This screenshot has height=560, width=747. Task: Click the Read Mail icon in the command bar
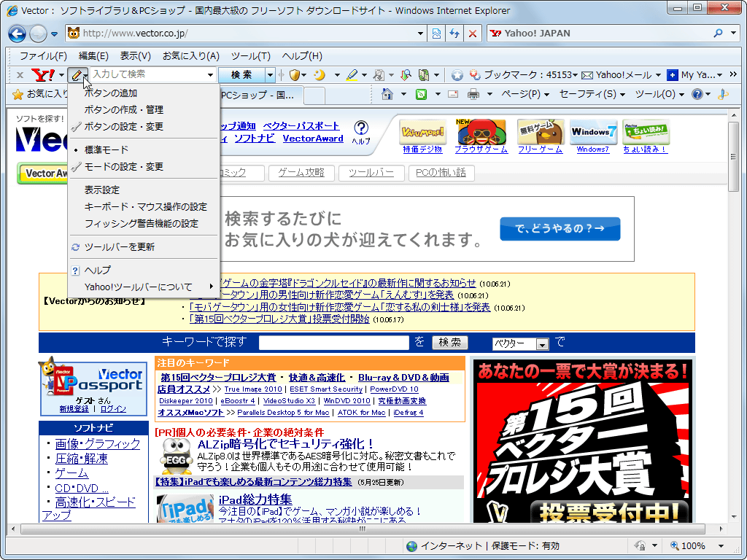453,94
